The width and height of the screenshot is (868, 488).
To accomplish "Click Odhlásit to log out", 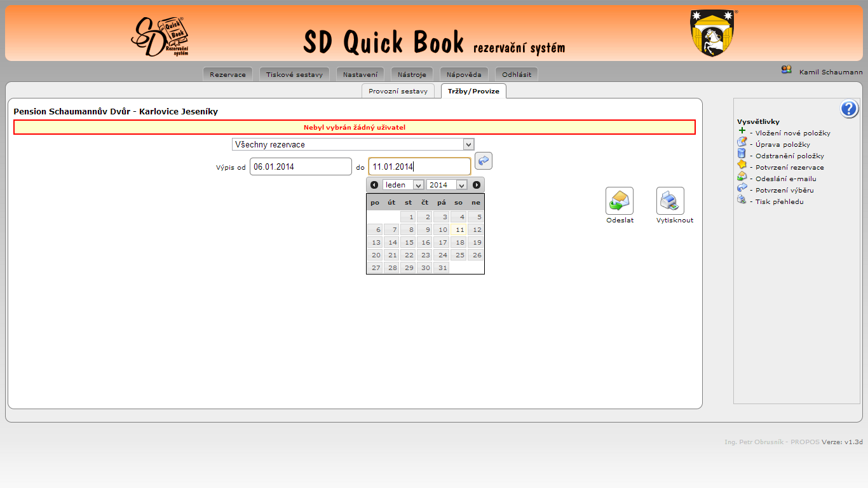I will pyautogui.click(x=517, y=74).
